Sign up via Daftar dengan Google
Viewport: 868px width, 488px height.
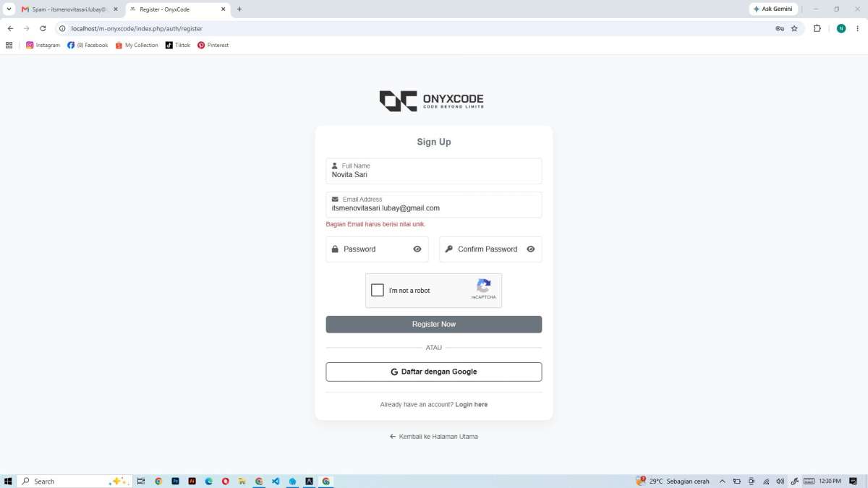tap(434, 372)
